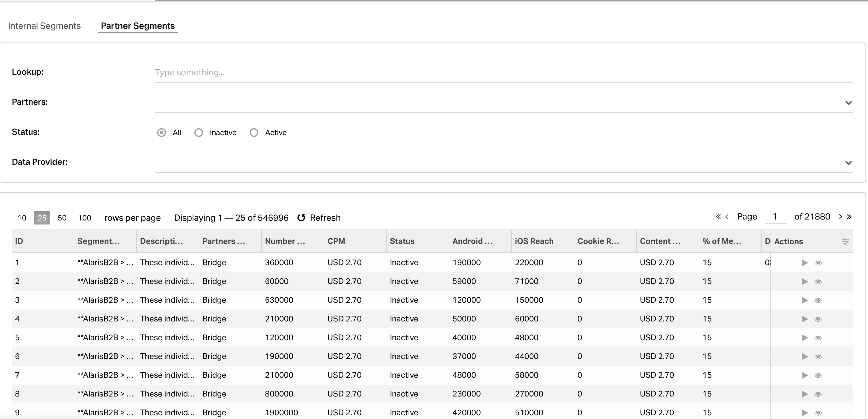Go to next page arrow

click(841, 217)
